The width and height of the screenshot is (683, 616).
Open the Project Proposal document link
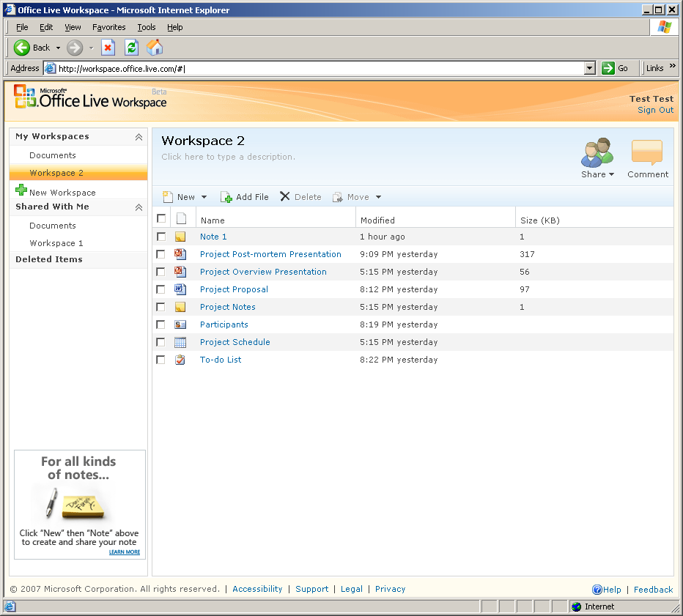(x=234, y=289)
